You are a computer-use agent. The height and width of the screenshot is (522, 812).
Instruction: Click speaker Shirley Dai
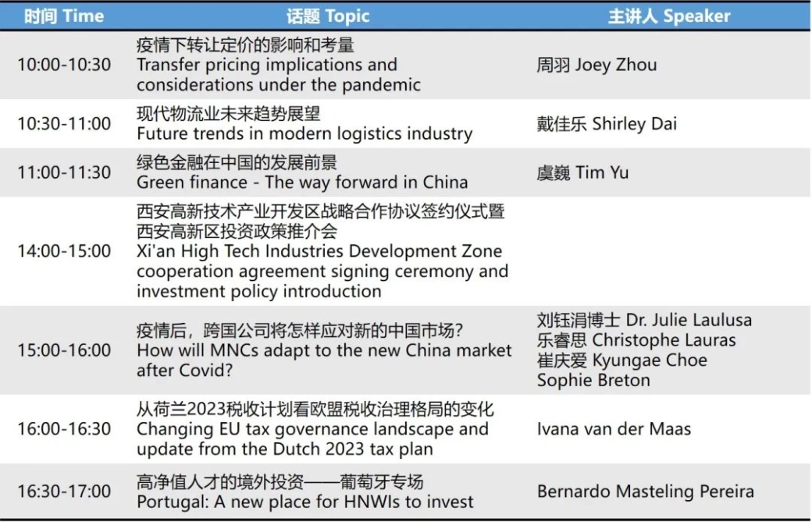coord(607,123)
